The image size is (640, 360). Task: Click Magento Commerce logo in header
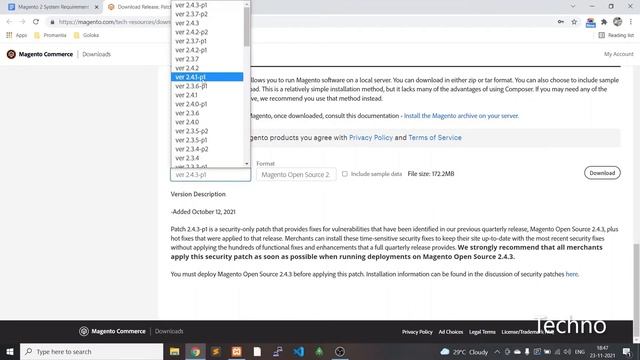(40, 54)
